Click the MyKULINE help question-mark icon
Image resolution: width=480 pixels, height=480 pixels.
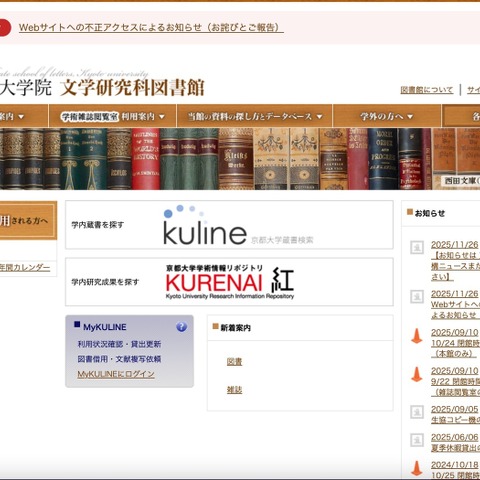pyautogui.click(x=181, y=327)
